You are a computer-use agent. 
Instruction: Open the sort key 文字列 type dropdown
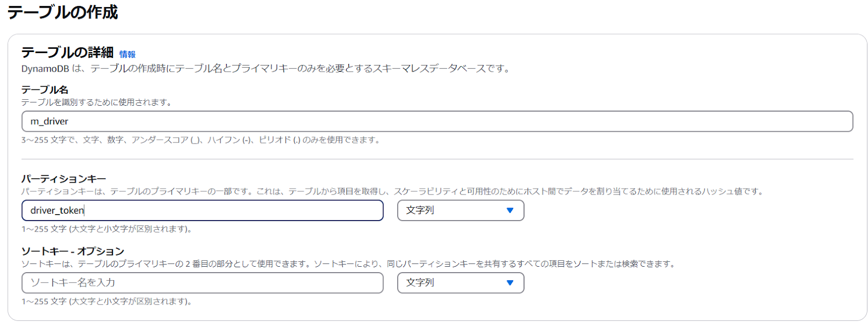pyautogui.click(x=460, y=283)
